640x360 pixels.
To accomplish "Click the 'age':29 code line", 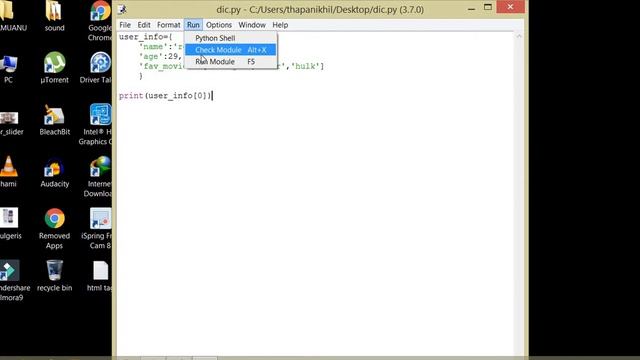I will 160,56.
